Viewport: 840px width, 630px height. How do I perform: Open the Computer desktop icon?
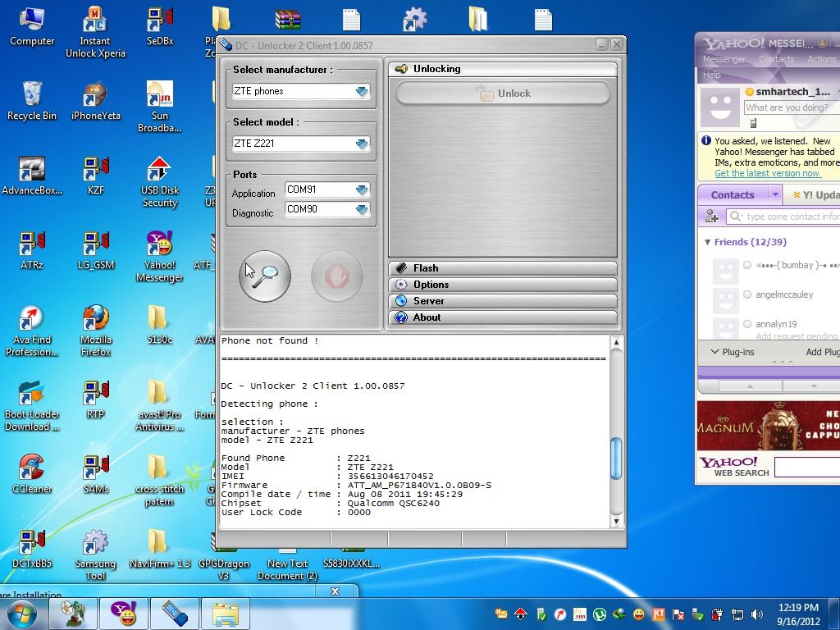pos(32,27)
